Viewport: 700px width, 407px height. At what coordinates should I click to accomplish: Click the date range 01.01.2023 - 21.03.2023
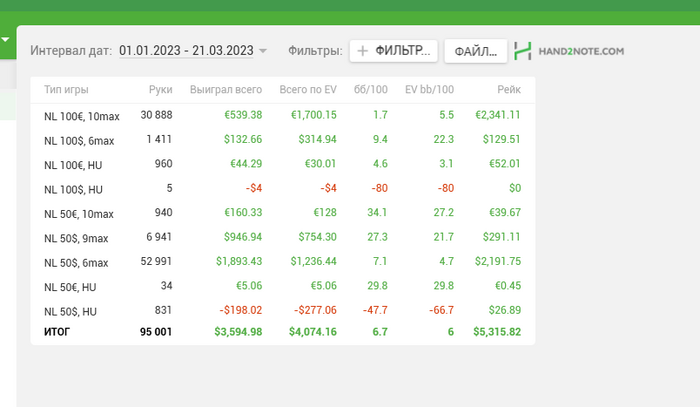click(186, 50)
